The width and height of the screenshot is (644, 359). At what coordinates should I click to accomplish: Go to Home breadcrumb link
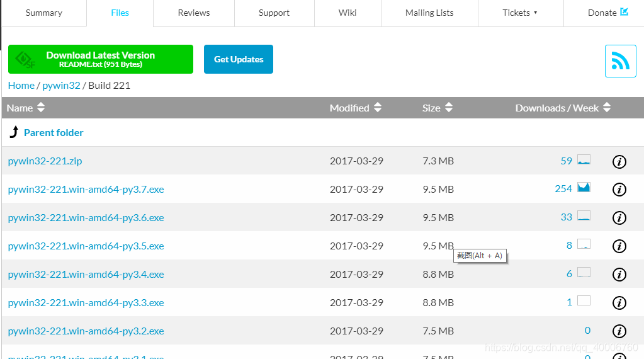click(x=21, y=86)
